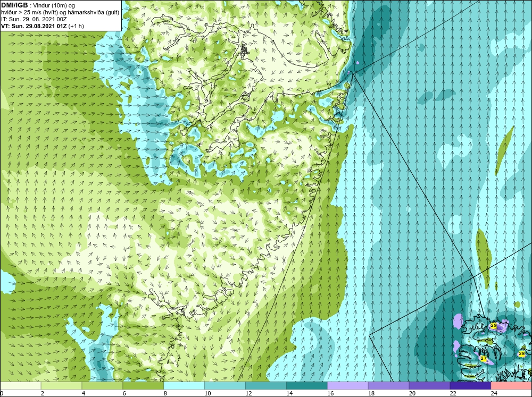Click the purple 18-20 m/s legend swatch
The image size is (532, 397).
388,386
